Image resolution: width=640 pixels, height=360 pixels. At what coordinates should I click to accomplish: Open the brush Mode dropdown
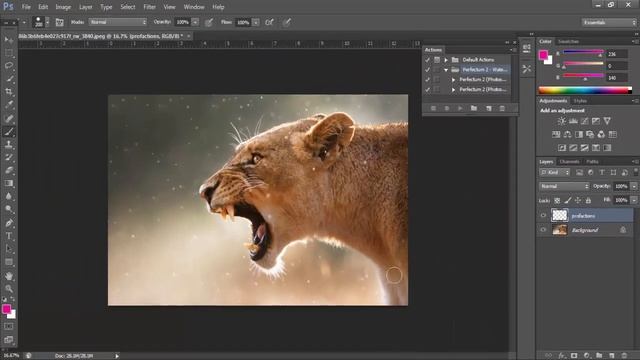(x=118, y=22)
